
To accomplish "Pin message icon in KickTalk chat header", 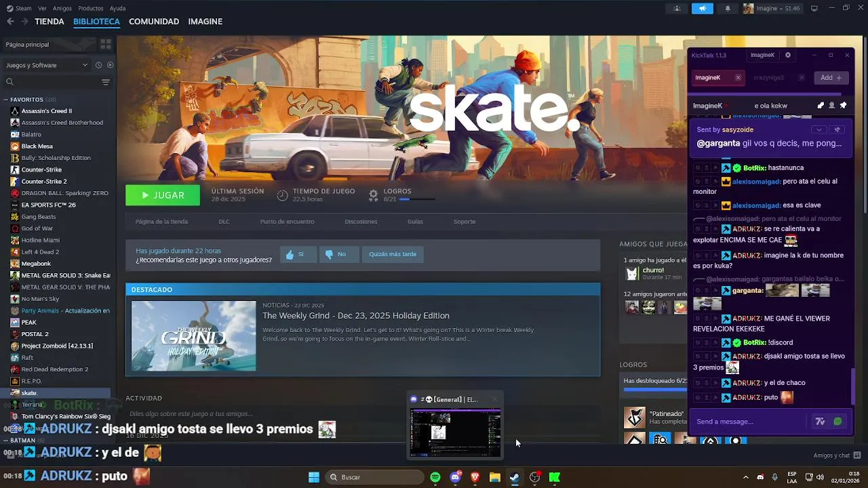I will click(x=844, y=105).
